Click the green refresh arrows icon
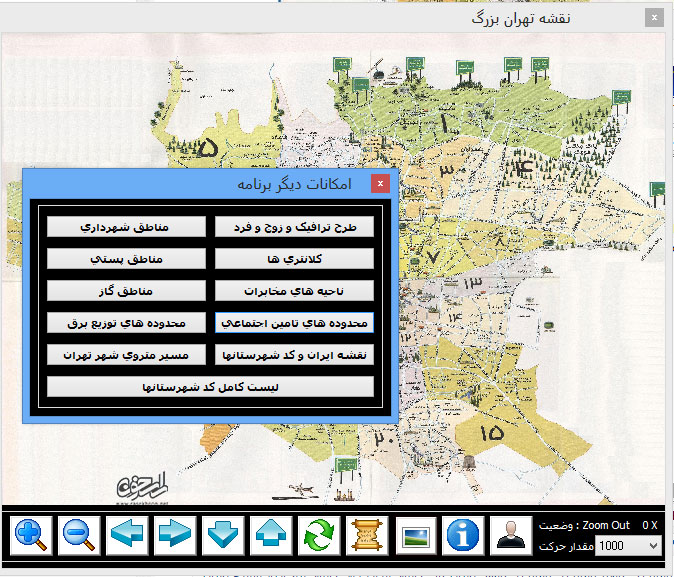 coord(319,535)
